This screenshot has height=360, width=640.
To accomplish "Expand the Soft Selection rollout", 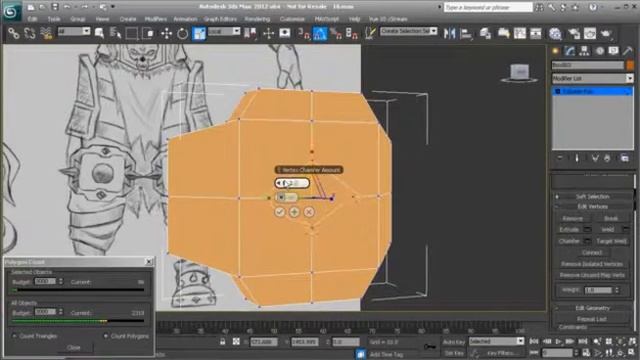I will pos(593,197).
